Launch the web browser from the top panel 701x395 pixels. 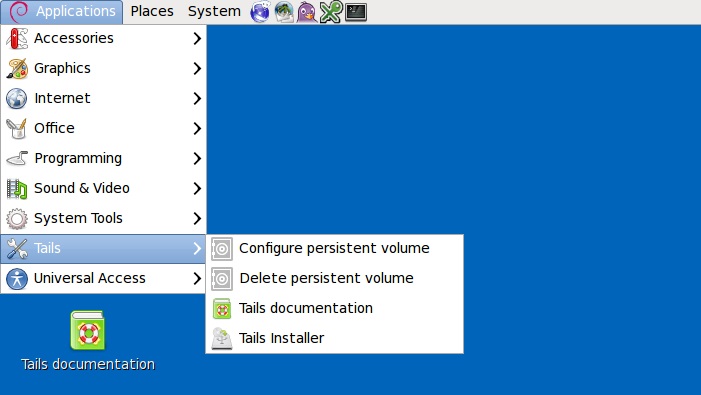(260, 12)
